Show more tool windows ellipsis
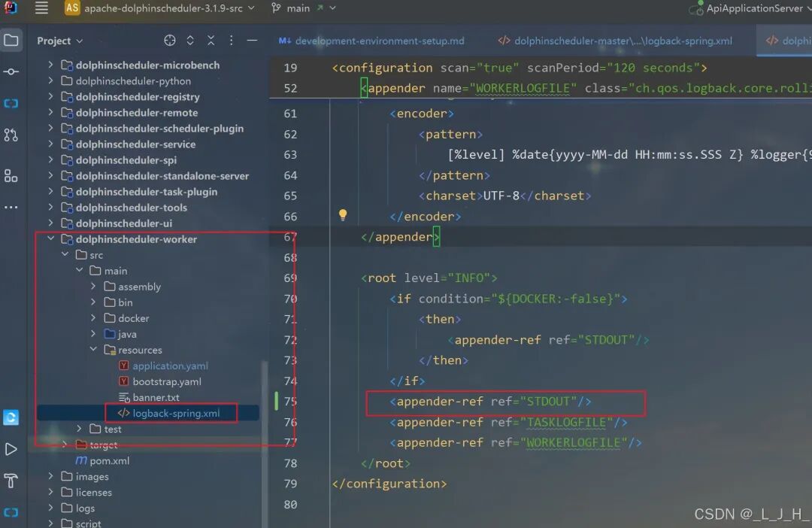 tap(11, 208)
